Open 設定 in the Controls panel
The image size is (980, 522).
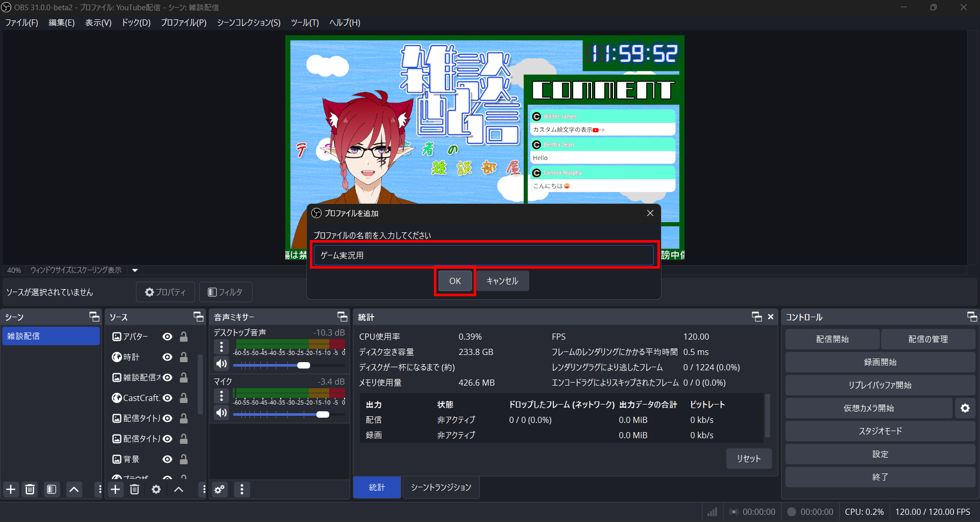(880, 454)
